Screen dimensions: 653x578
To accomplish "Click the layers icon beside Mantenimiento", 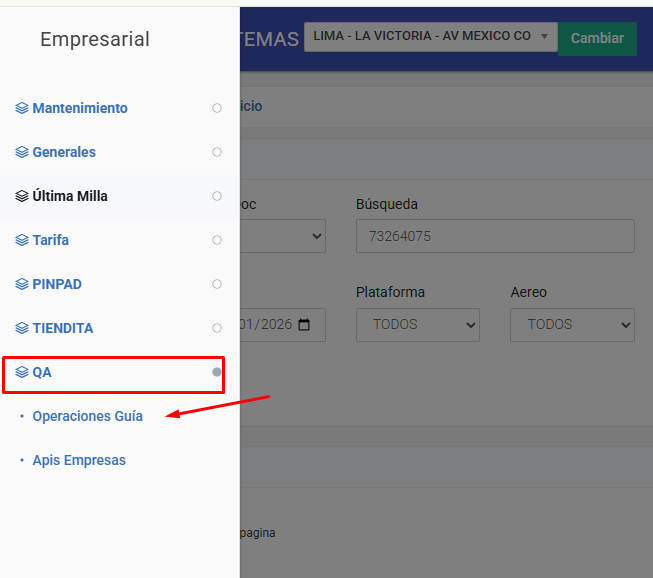I will click(x=22, y=108).
